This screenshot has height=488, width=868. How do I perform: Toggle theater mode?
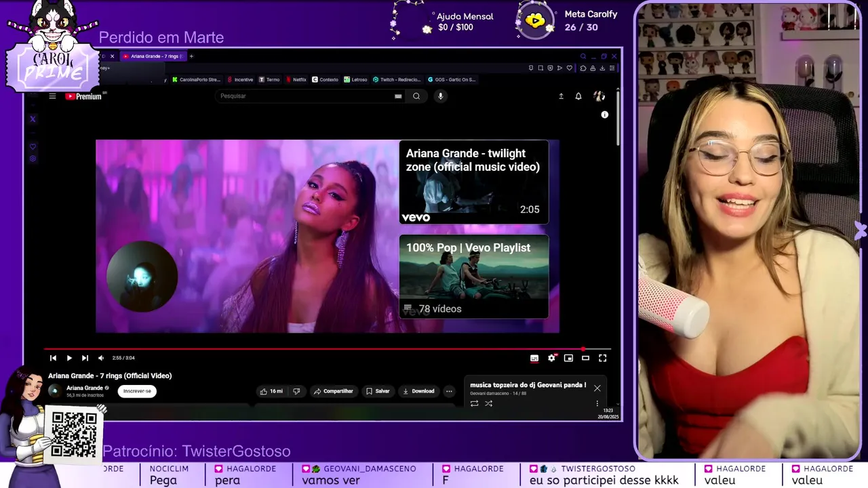pos(585,358)
